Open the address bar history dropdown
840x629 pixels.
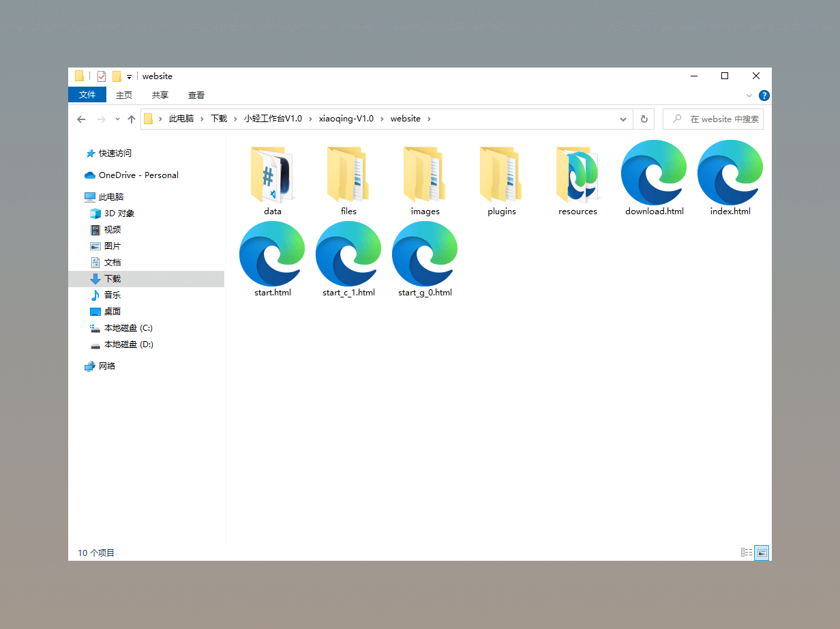tap(623, 119)
